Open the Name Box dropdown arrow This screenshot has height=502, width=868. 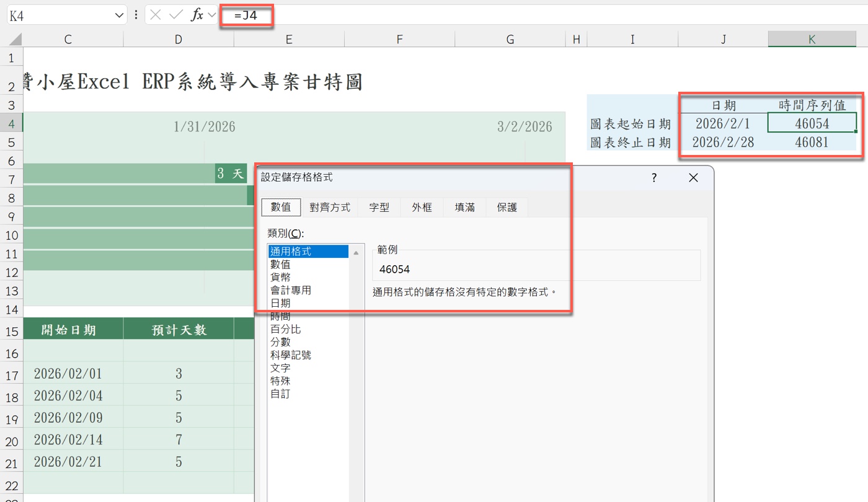(x=119, y=15)
